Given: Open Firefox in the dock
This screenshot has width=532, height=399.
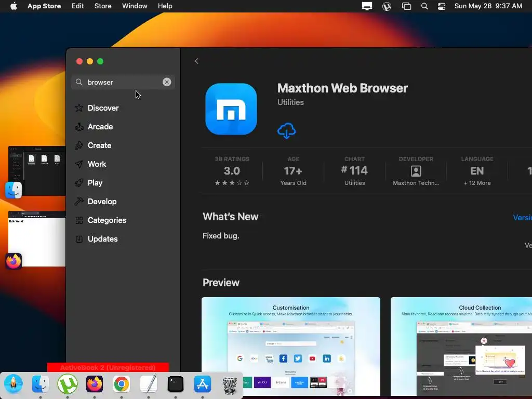Looking at the screenshot, I should (x=95, y=384).
